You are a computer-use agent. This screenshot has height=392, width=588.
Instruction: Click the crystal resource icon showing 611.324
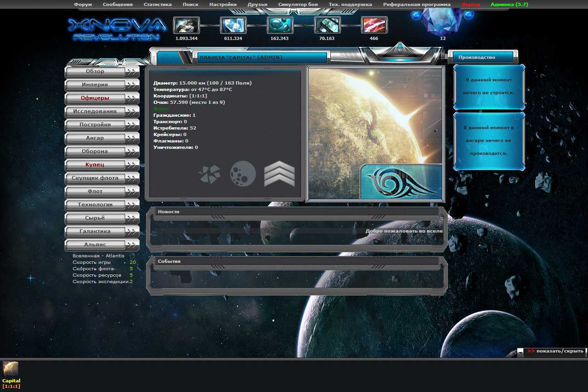[x=233, y=25]
